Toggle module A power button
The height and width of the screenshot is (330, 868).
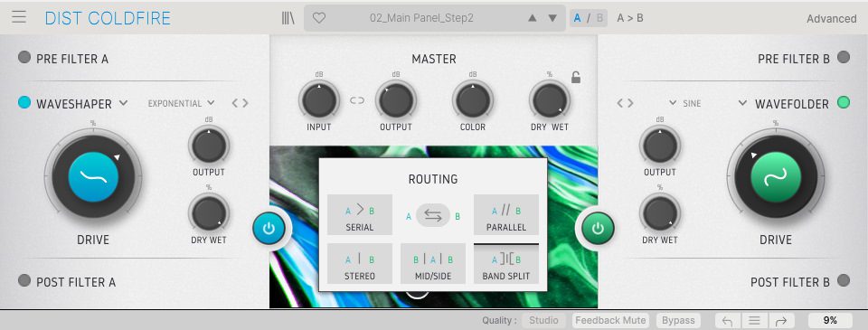click(269, 228)
